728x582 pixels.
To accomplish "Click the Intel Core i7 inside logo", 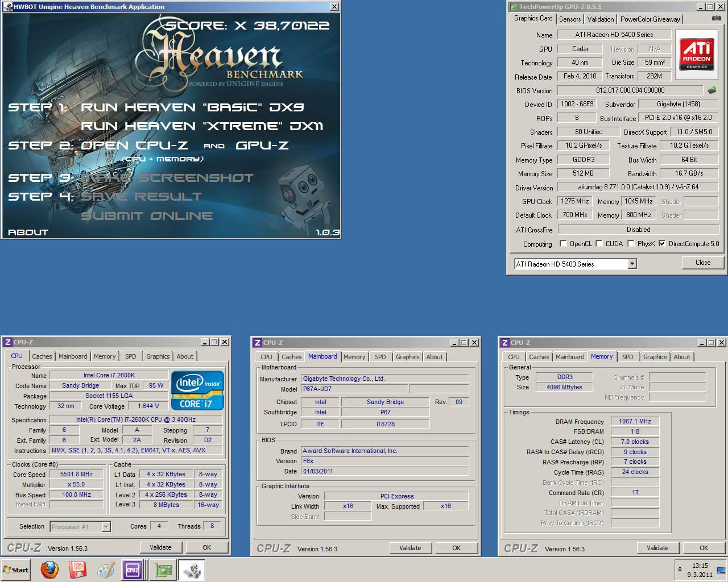I will 197,390.
